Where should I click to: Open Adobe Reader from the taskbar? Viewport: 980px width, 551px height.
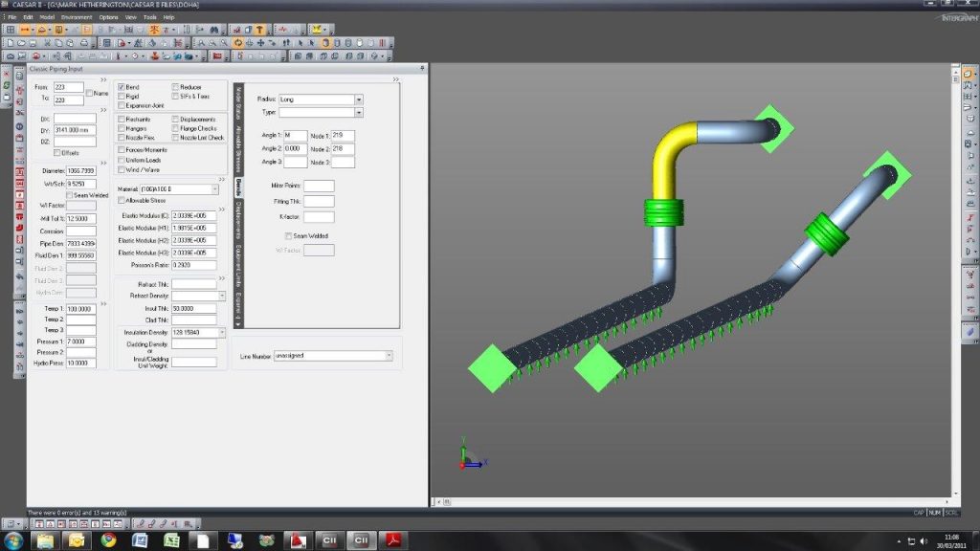(393, 540)
